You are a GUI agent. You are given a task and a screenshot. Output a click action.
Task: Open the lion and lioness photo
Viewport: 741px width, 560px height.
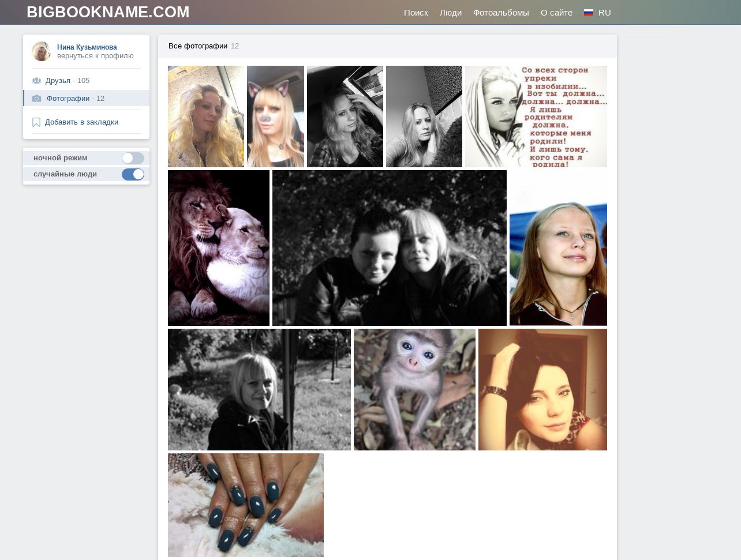[218, 248]
